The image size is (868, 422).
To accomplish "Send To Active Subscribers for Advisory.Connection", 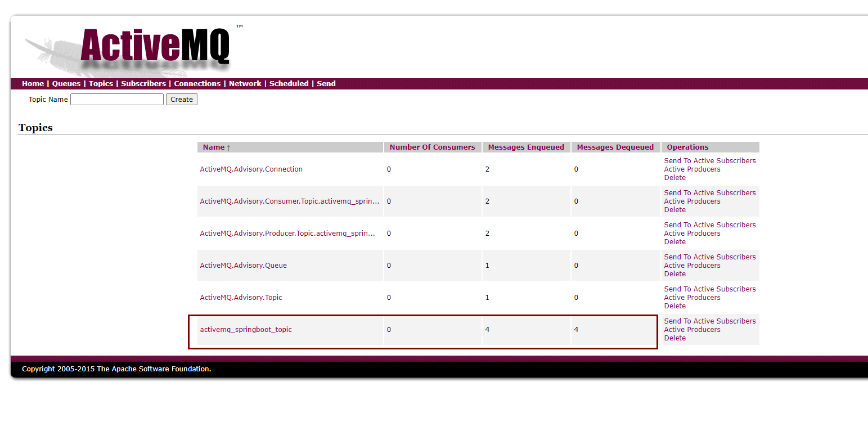I will [x=710, y=161].
